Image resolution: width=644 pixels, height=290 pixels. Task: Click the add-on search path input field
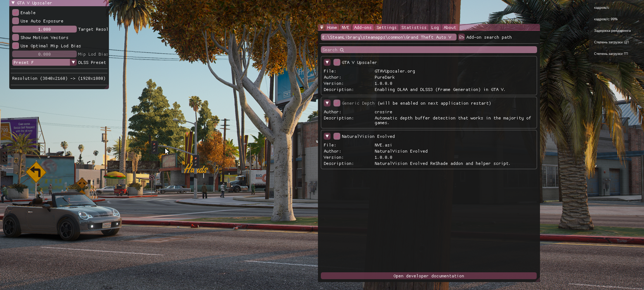coord(389,37)
